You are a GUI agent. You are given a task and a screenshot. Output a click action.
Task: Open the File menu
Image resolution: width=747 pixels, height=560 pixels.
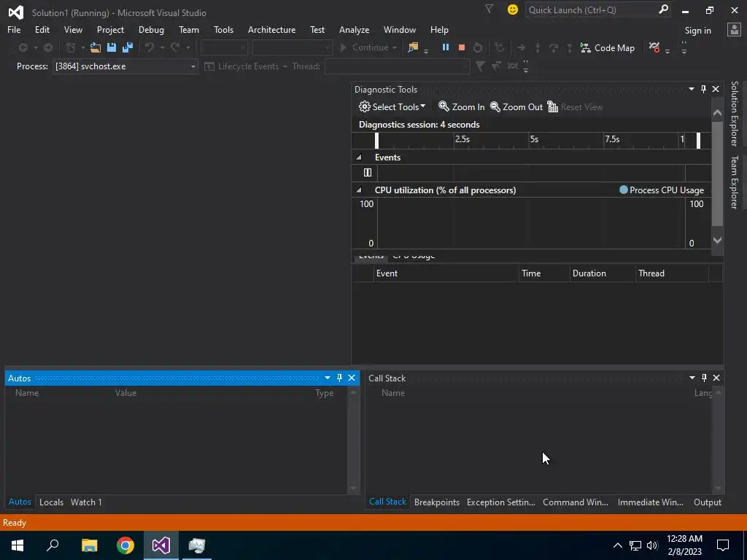[14, 29]
